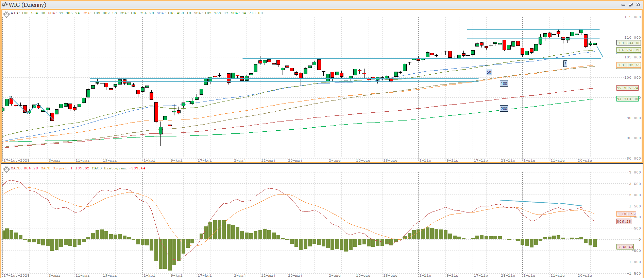The width and height of the screenshot is (644, 278).
Task: Click the "?" annotation box on chart
Action: point(565,64)
